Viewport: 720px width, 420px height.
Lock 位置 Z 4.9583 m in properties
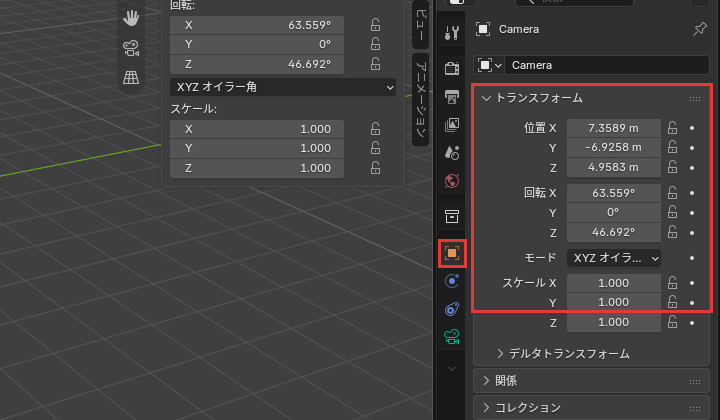(x=672, y=168)
